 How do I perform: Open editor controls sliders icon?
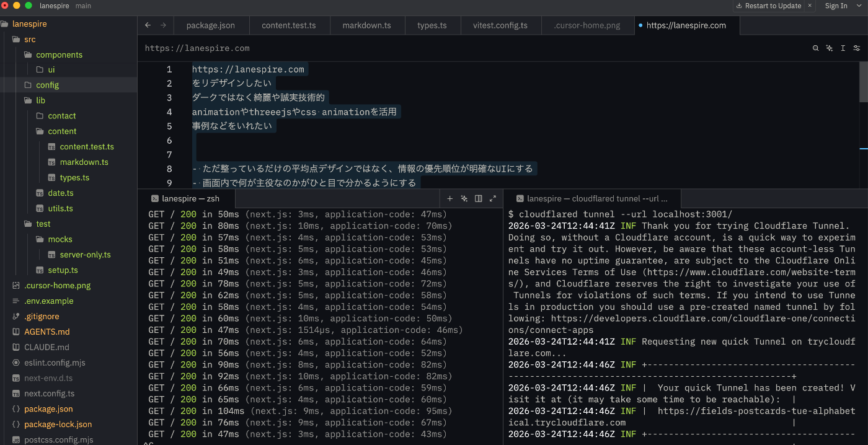(857, 48)
